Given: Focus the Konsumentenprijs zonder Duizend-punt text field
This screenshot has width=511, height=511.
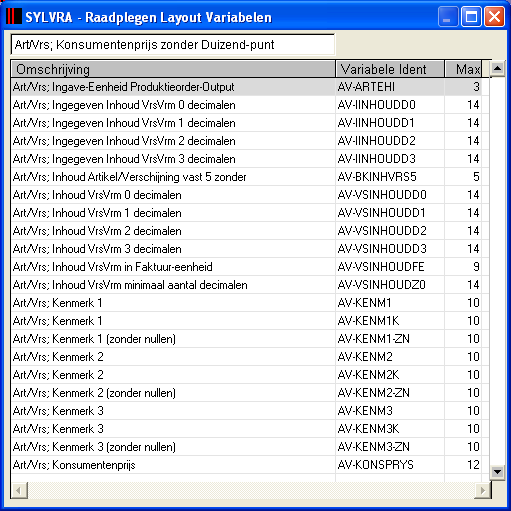Looking at the screenshot, I should click(173, 44).
